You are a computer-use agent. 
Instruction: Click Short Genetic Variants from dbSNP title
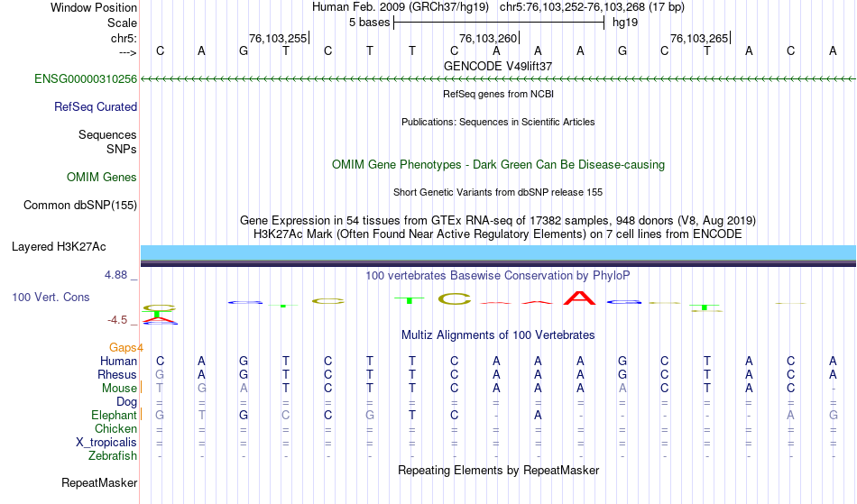(x=498, y=192)
